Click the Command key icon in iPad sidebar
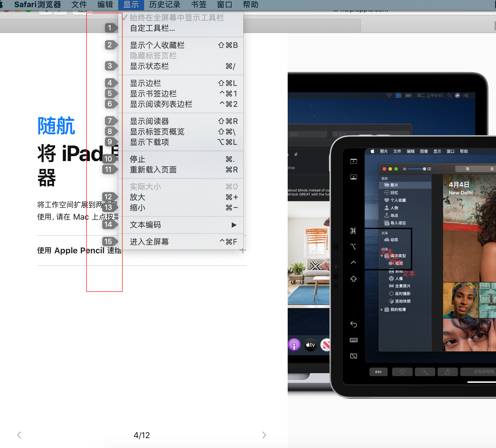Screen dimensions: 496x448 click(x=353, y=231)
